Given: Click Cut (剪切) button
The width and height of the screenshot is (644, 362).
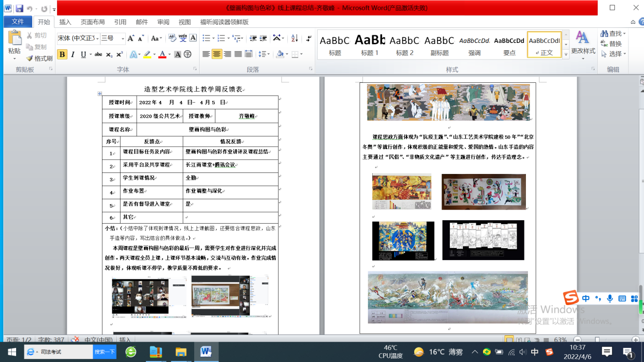Looking at the screenshot, I should (37, 36).
